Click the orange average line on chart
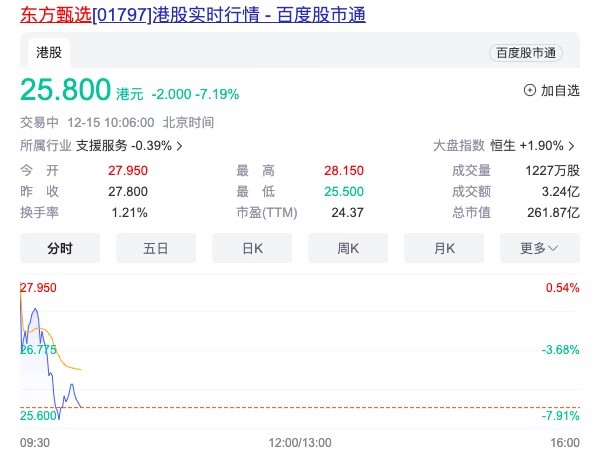The image size is (596, 454). [61, 356]
